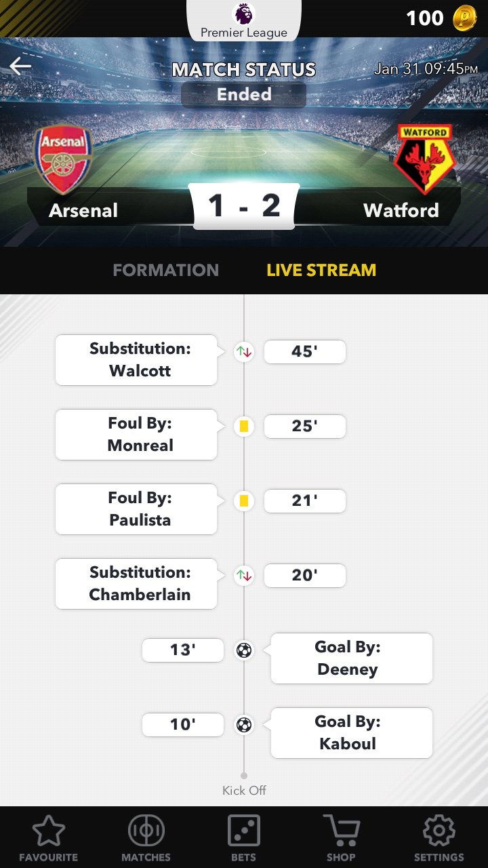Select the 20' substitution arrows marker
488x868 pixels.
click(244, 576)
